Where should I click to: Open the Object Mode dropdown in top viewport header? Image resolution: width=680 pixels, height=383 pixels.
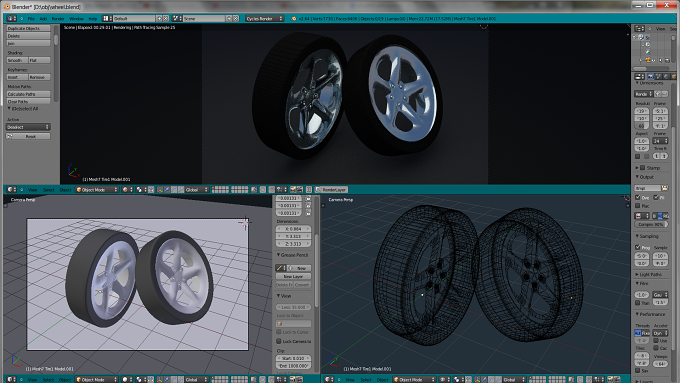(97, 190)
